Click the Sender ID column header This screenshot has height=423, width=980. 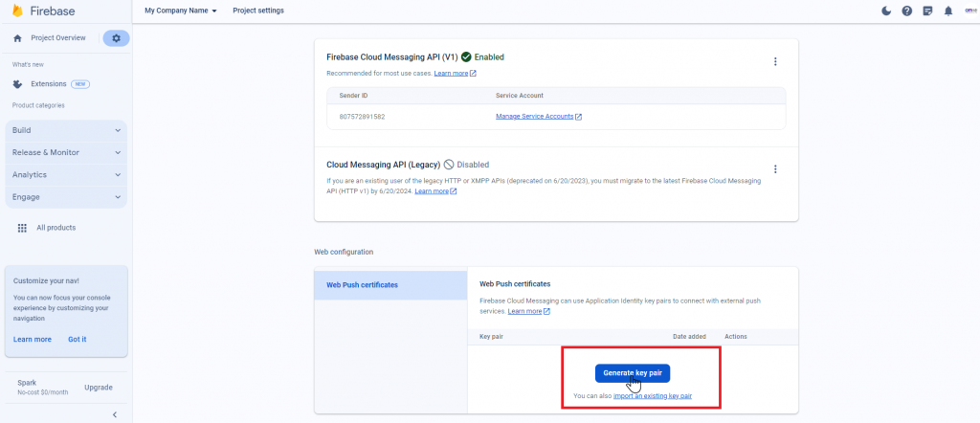point(352,96)
